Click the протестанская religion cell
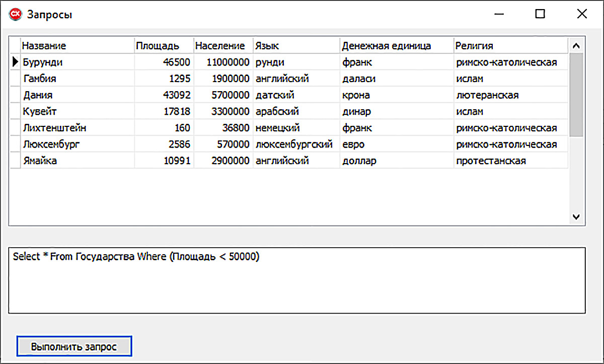The image size is (604, 364). tap(511, 161)
